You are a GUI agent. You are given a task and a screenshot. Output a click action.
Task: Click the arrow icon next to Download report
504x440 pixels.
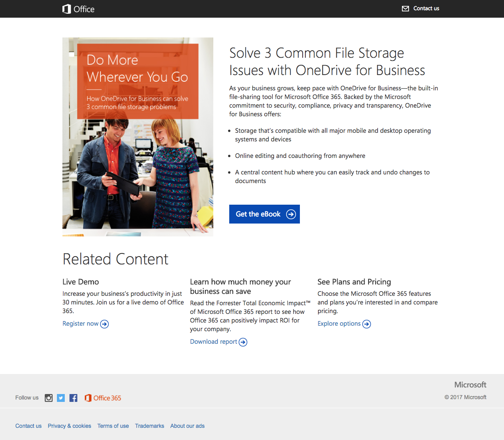tap(243, 342)
